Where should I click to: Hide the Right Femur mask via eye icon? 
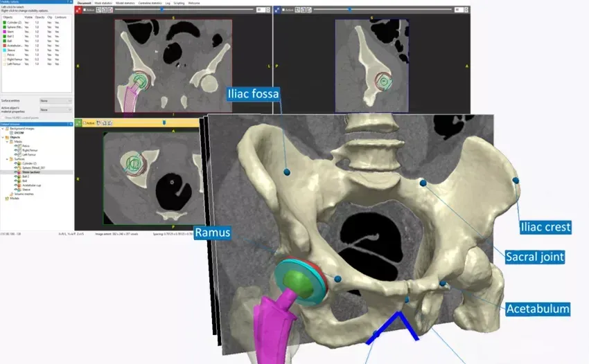click(16, 150)
